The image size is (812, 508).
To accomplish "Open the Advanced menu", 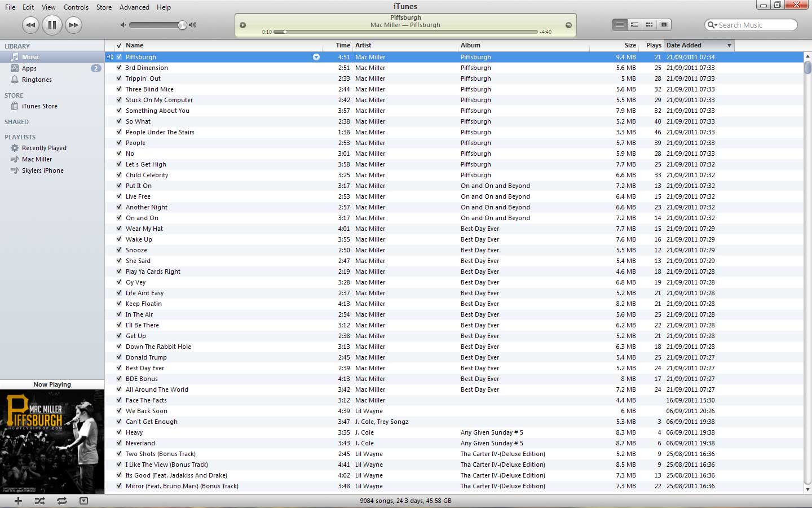I will coord(134,7).
